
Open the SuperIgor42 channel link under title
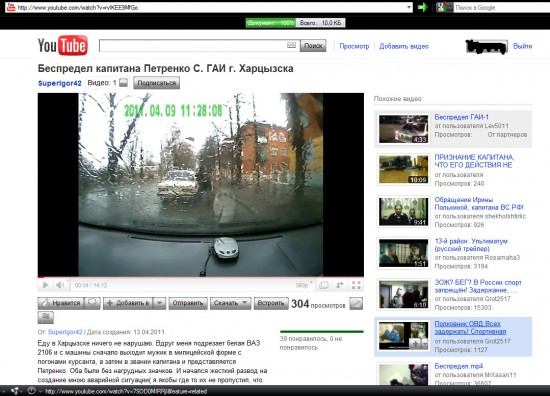pyautogui.click(x=60, y=83)
